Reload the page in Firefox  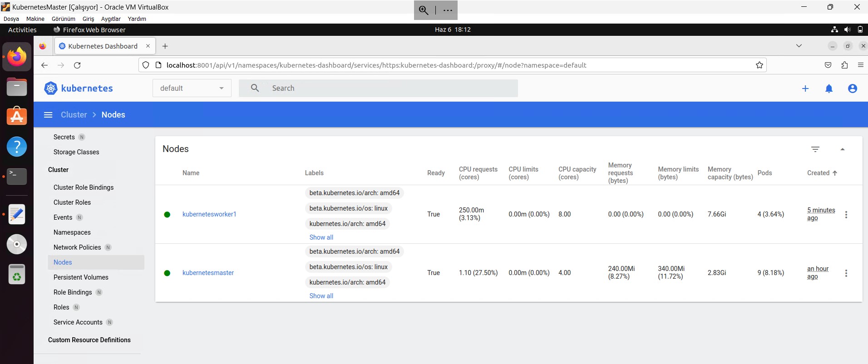[77, 65]
